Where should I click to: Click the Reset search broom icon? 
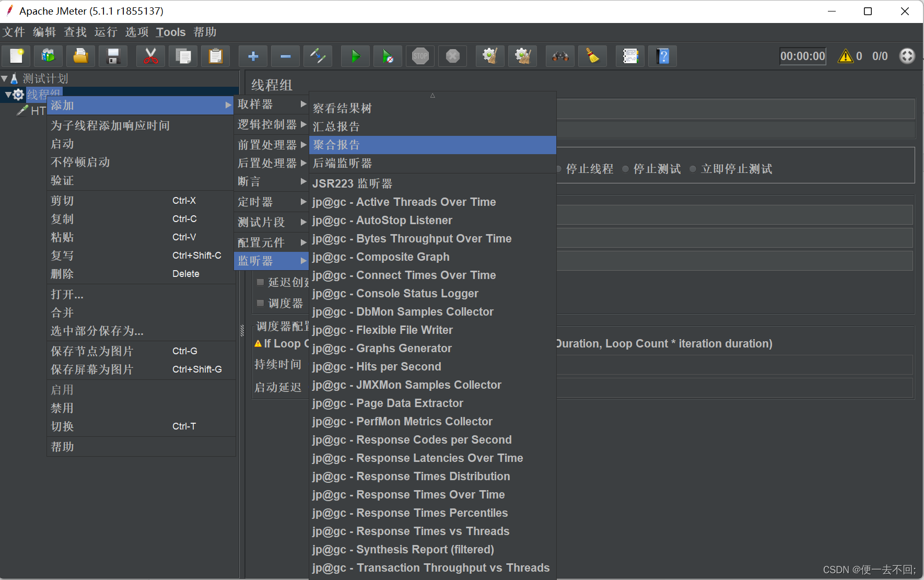coord(592,56)
